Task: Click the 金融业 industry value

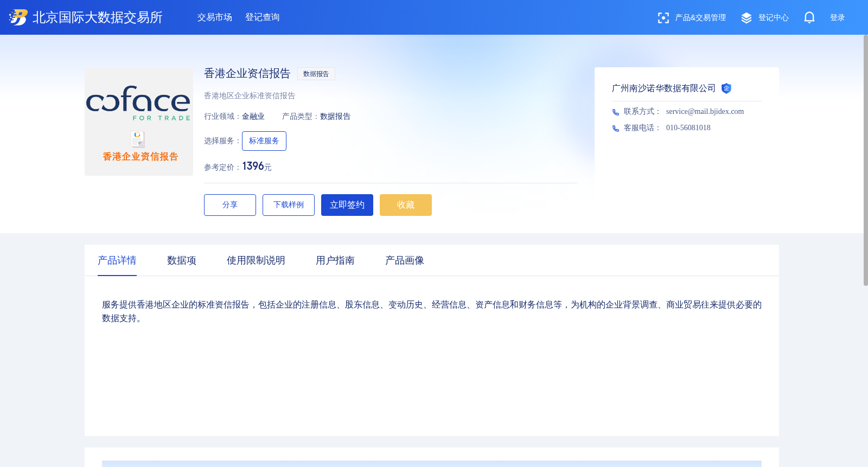Action: coord(253,117)
